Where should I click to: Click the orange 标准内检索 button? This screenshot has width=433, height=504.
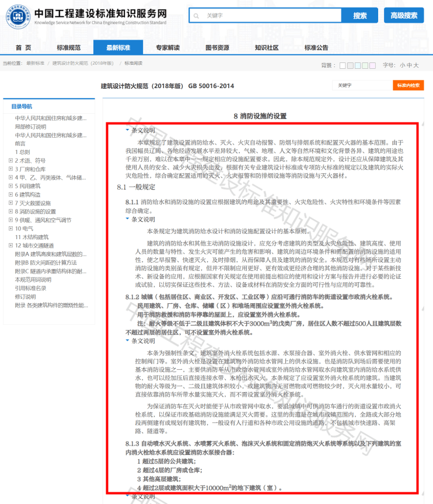point(408,85)
